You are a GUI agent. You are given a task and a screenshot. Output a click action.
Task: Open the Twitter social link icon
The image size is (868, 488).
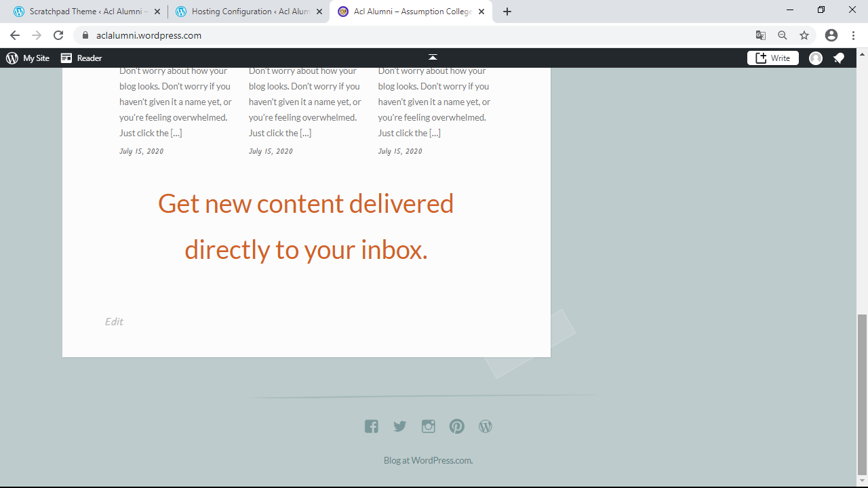coord(400,426)
